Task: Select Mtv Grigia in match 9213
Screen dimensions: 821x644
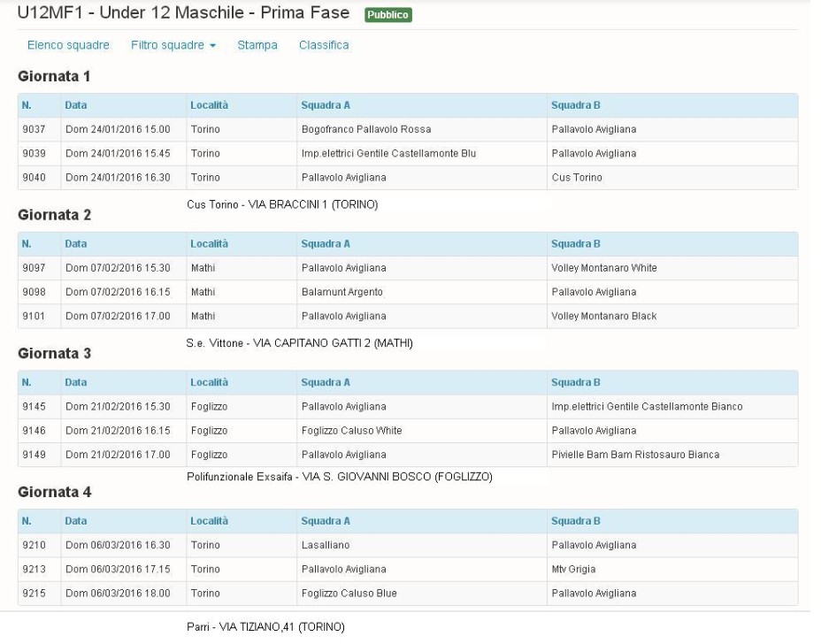Action: tap(573, 569)
